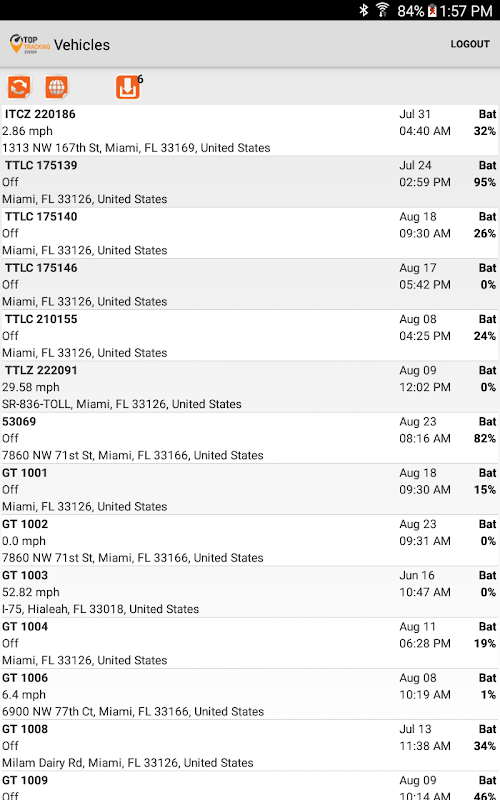The image size is (500, 800).
Task: Tap the orange refresh icon
Action: (x=19, y=87)
